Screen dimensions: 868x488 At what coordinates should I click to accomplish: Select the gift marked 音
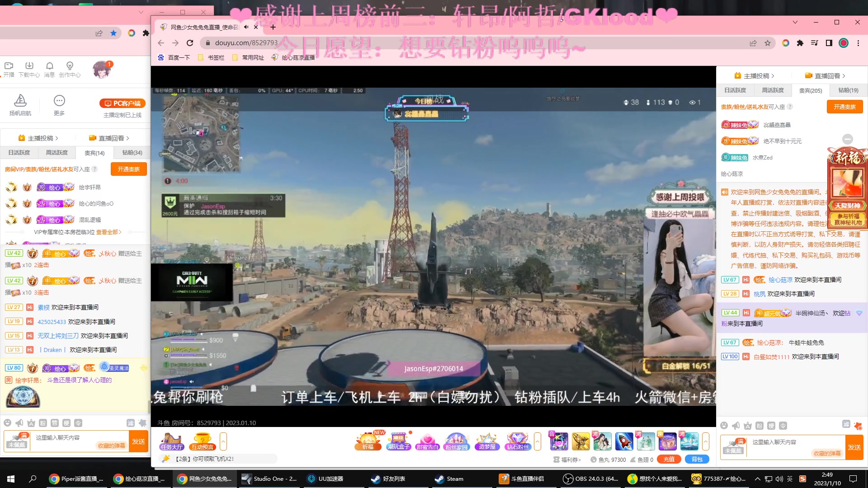[x=559, y=441]
